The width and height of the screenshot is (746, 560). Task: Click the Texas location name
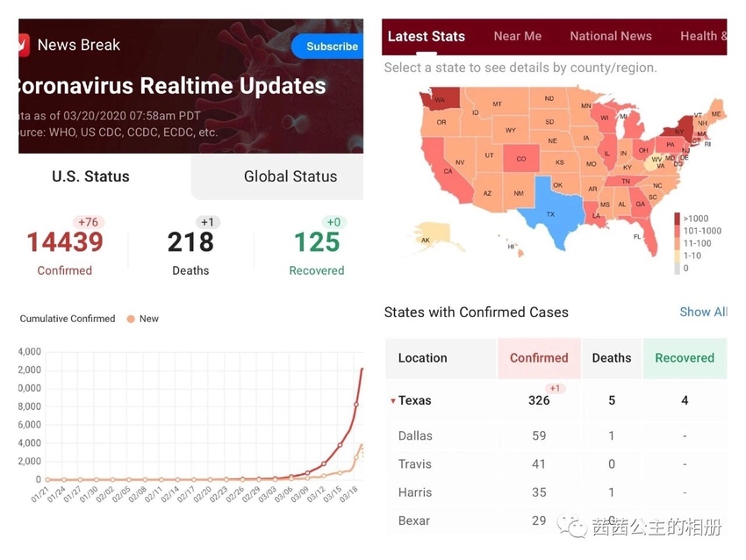pyautogui.click(x=415, y=400)
